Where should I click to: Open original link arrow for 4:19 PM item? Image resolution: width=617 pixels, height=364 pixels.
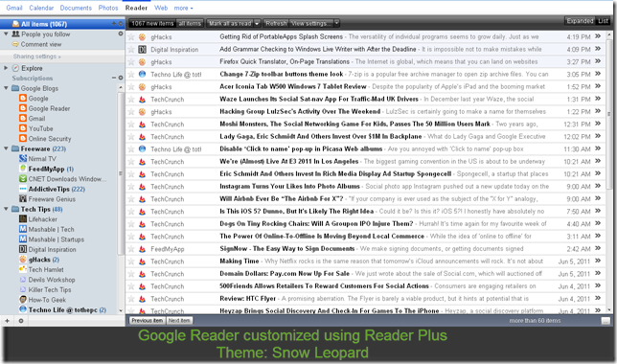(598, 36)
